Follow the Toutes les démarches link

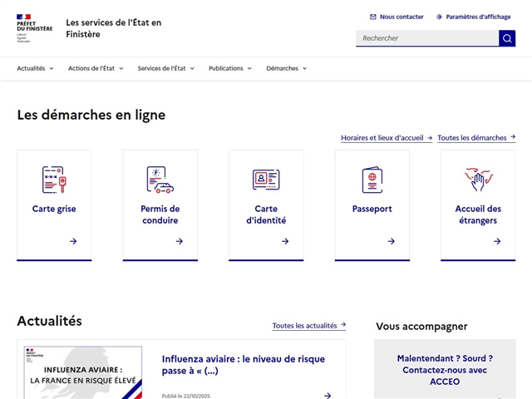[476, 138]
